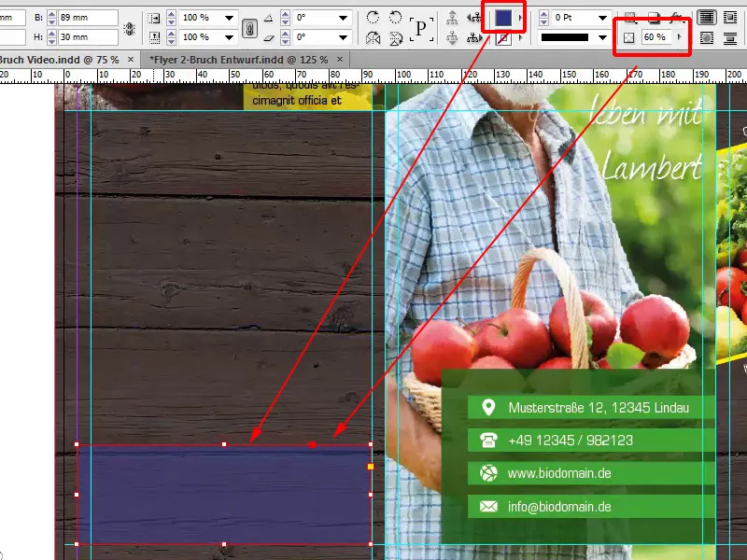The image size is (747, 560).
Task: Toggle constrain proportions for scaling chain
Action: [x=250, y=28]
